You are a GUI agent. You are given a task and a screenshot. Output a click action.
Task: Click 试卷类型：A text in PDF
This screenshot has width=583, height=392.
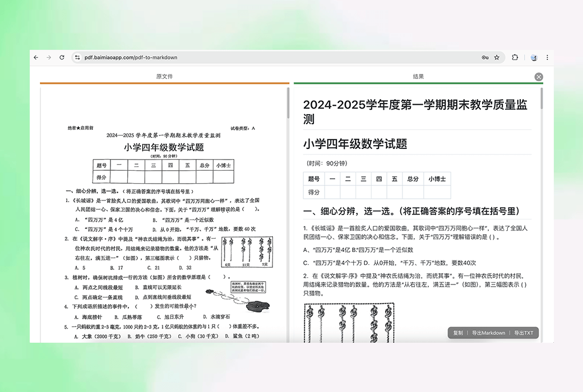coord(242,128)
